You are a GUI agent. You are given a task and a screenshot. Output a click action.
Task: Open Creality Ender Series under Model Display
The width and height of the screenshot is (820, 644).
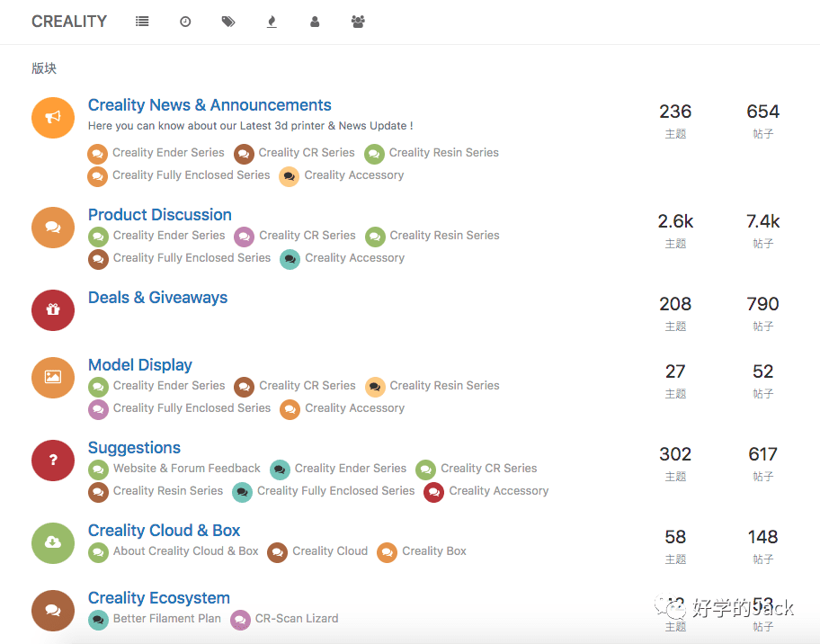169,386
